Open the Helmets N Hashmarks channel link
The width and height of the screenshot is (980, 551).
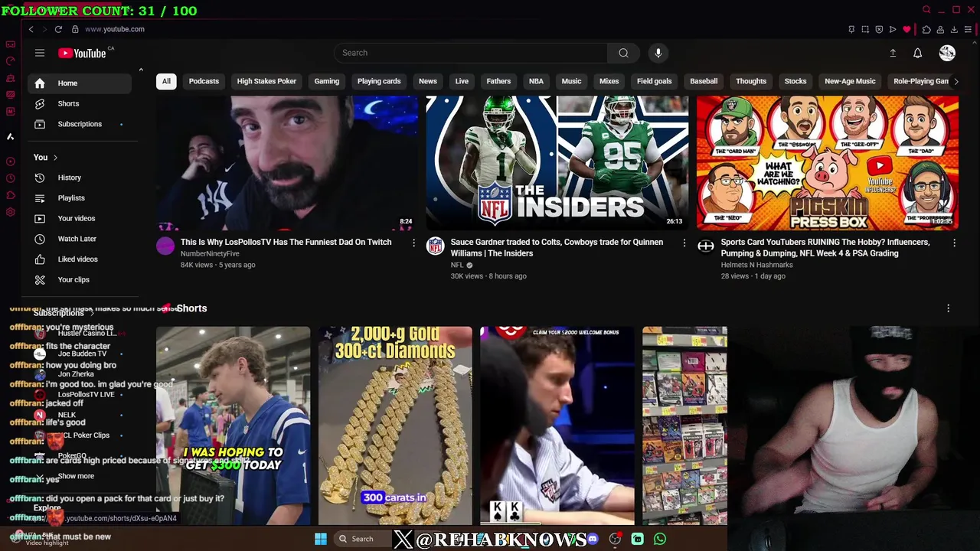click(756, 265)
